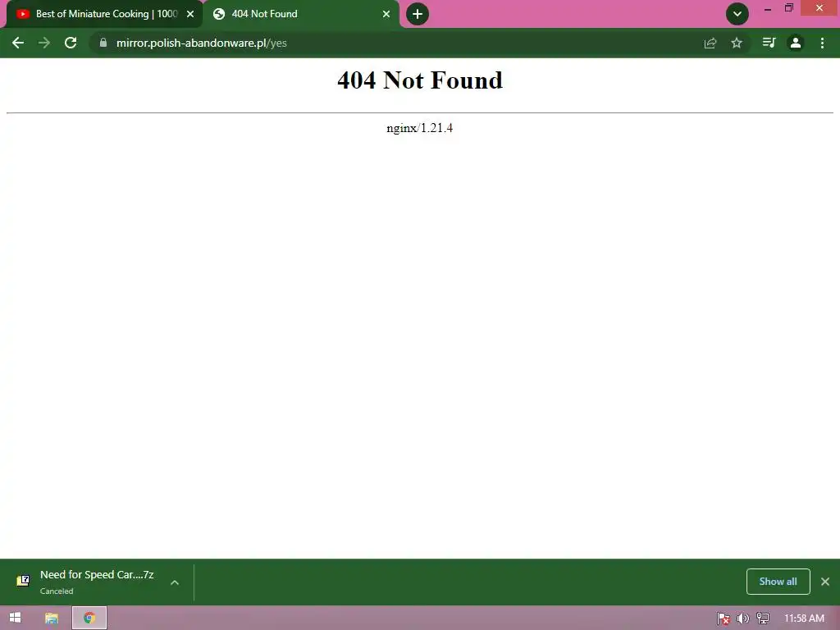840x630 pixels.
Task: Restore down the Chrome window
Action: click(x=789, y=8)
